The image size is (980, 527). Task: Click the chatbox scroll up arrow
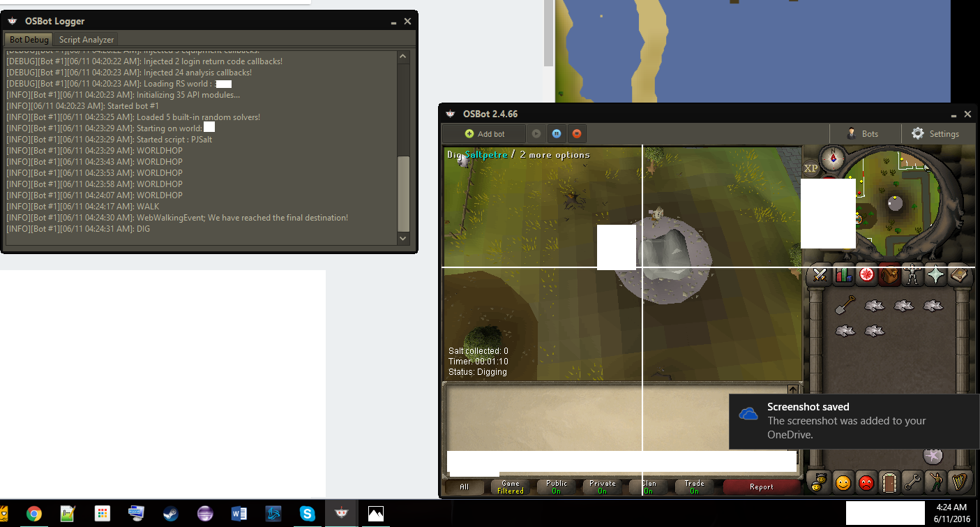coord(792,390)
